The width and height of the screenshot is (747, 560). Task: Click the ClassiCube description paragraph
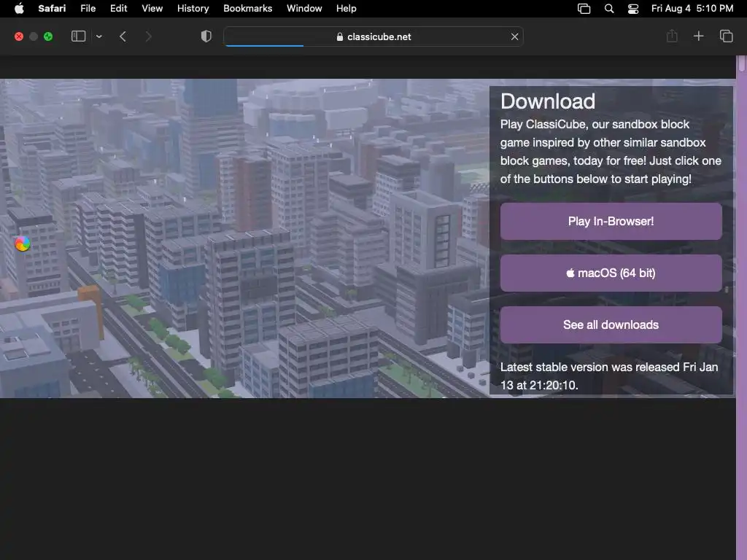point(611,152)
